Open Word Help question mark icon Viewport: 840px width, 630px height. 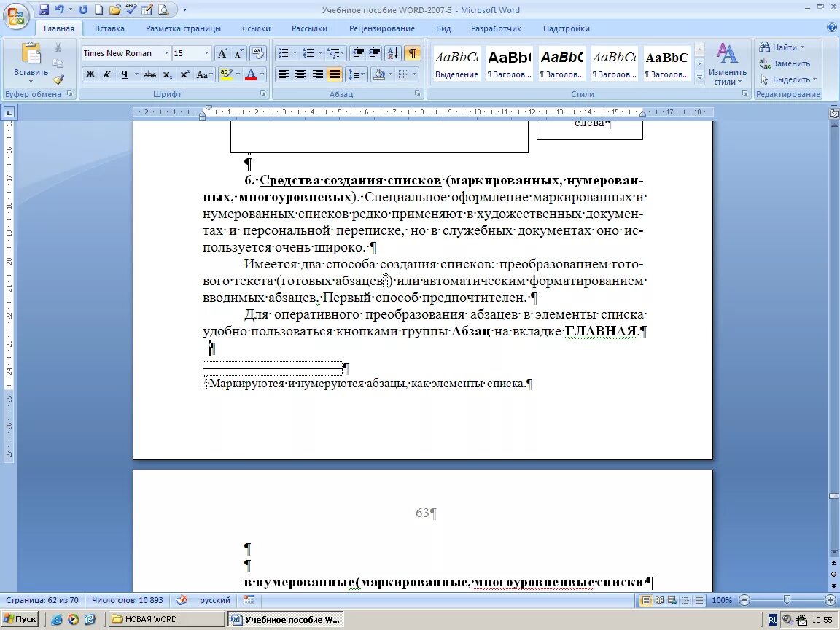tap(832, 27)
